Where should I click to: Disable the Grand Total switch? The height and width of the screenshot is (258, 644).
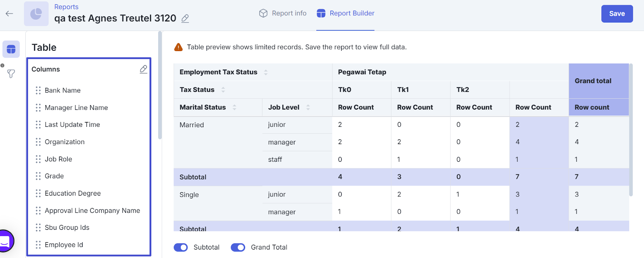(238, 248)
